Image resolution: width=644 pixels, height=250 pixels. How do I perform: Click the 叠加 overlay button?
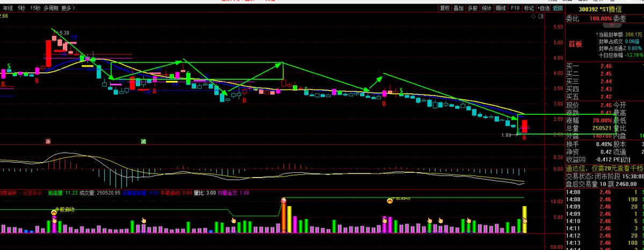tap(458, 8)
